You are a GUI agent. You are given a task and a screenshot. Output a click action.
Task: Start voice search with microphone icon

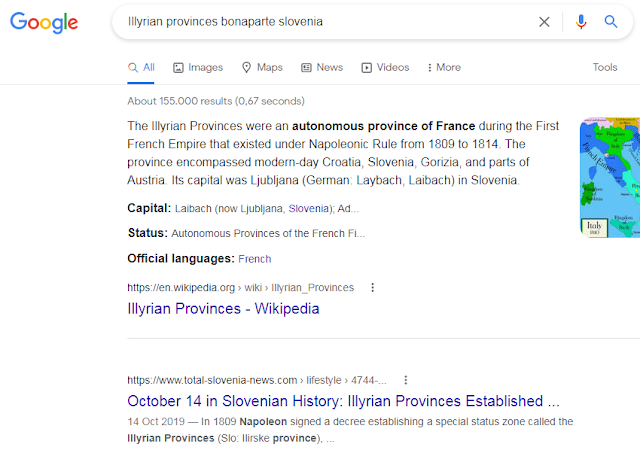(581, 22)
